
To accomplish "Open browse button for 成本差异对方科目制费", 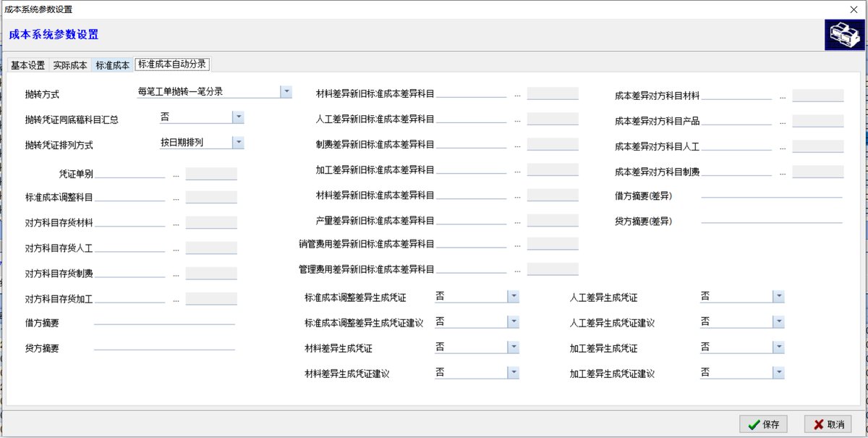I will tap(783, 173).
